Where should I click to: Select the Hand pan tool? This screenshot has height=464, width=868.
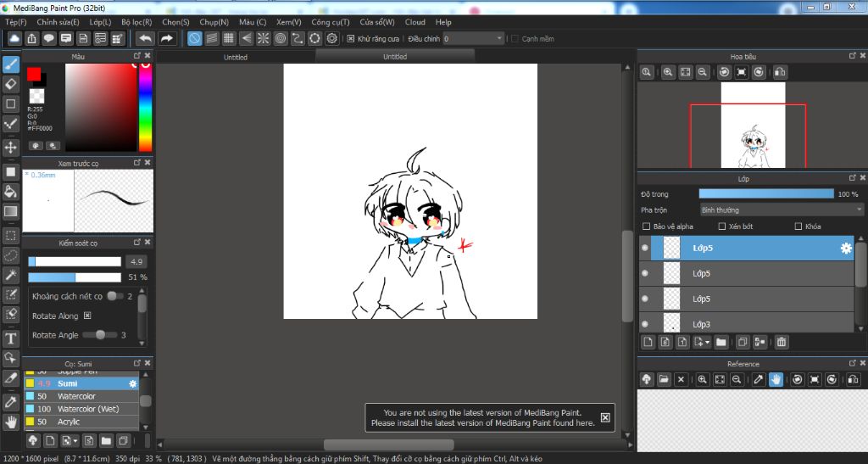pos(10,422)
